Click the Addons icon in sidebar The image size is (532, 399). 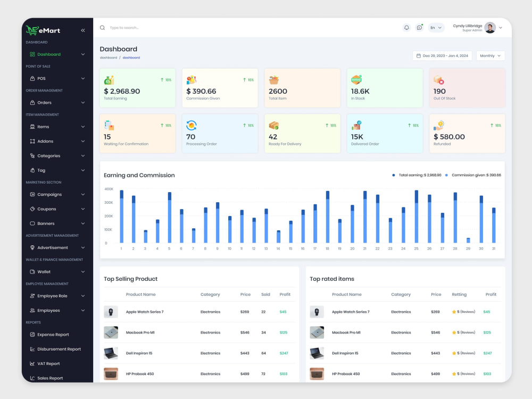click(x=32, y=141)
